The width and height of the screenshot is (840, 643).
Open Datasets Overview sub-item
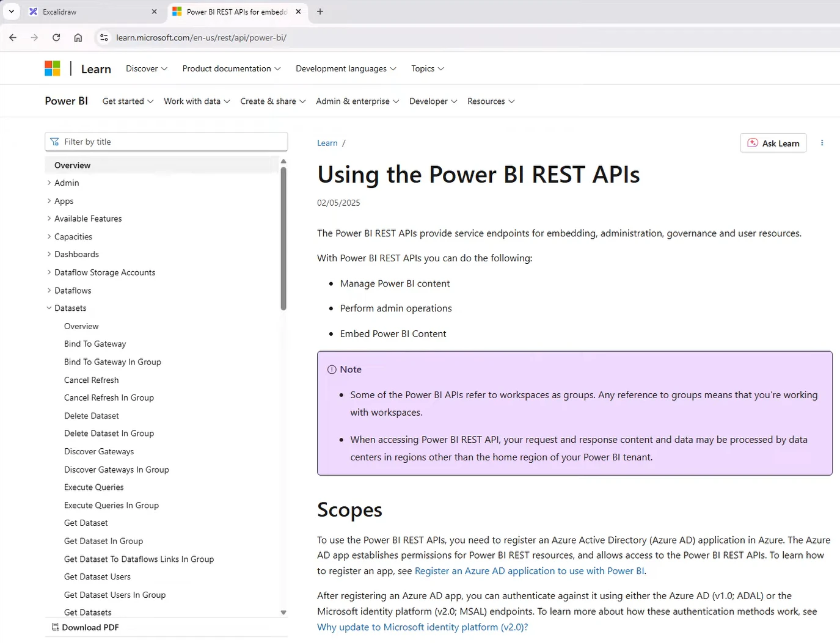[81, 327]
